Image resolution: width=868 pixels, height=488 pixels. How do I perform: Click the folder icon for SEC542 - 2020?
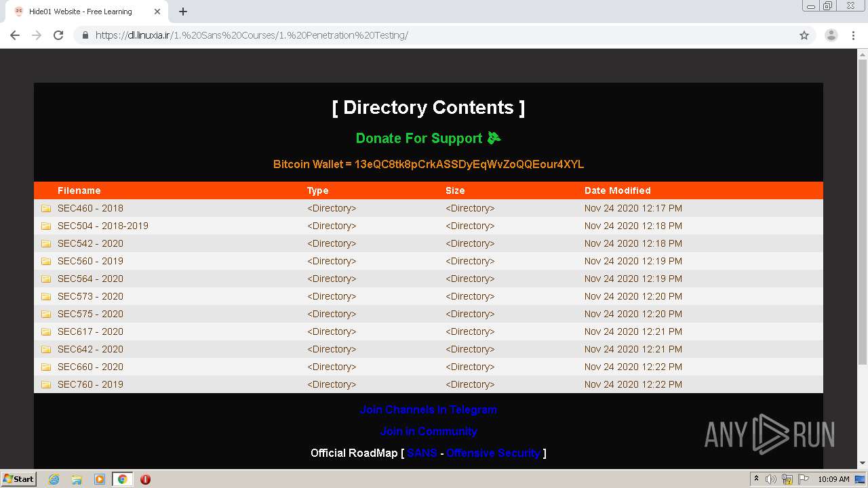pyautogui.click(x=46, y=243)
